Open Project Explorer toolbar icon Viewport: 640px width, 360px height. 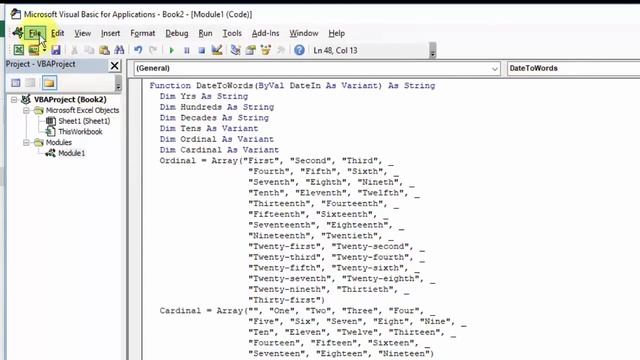[x=236, y=50]
